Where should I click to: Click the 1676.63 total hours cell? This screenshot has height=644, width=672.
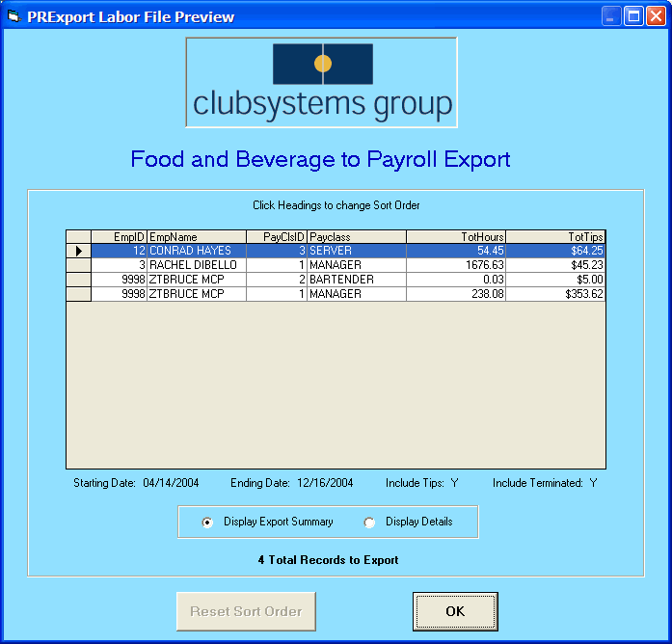point(456,265)
